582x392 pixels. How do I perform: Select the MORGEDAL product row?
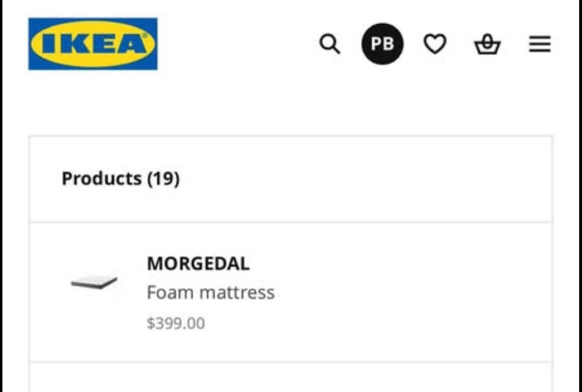click(x=291, y=292)
